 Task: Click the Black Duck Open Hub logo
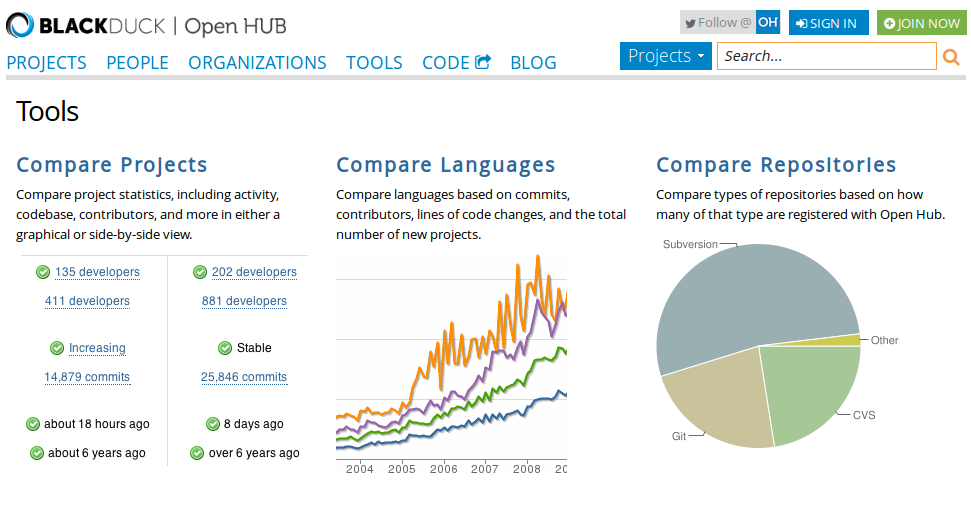[146, 25]
